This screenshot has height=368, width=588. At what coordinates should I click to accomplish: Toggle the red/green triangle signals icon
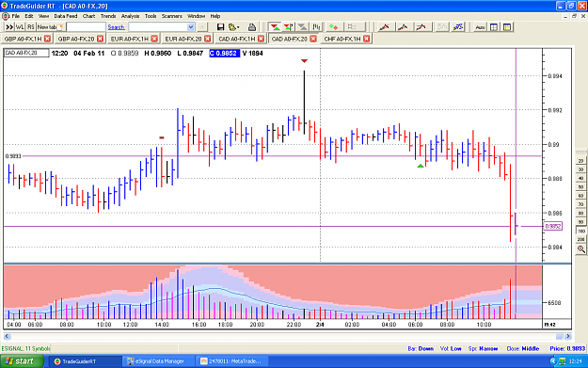275,27
